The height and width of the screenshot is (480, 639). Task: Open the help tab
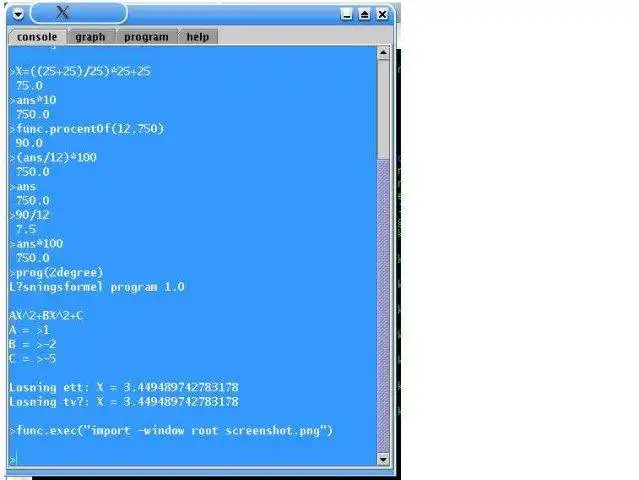click(x=198, y=37)
